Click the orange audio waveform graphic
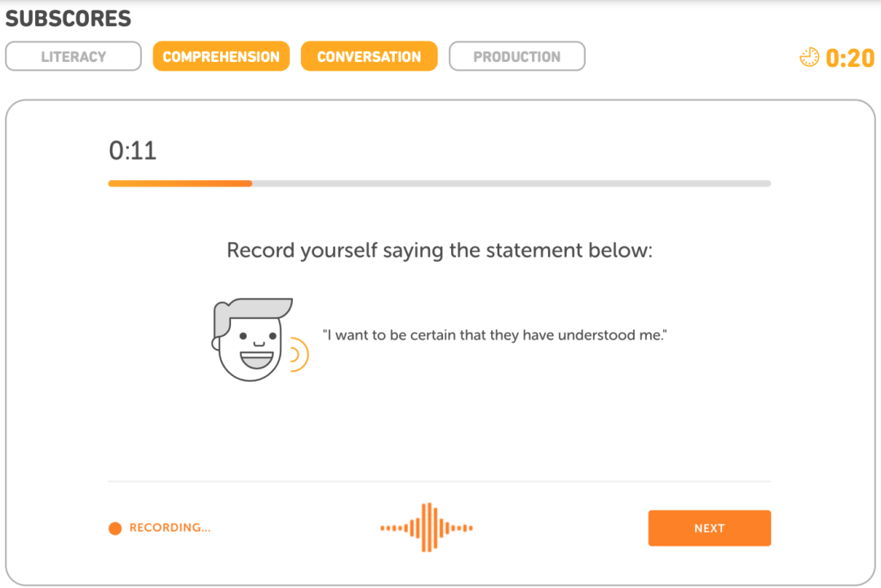The height and width of the screenshot is (588, 881). click(427, 528)
